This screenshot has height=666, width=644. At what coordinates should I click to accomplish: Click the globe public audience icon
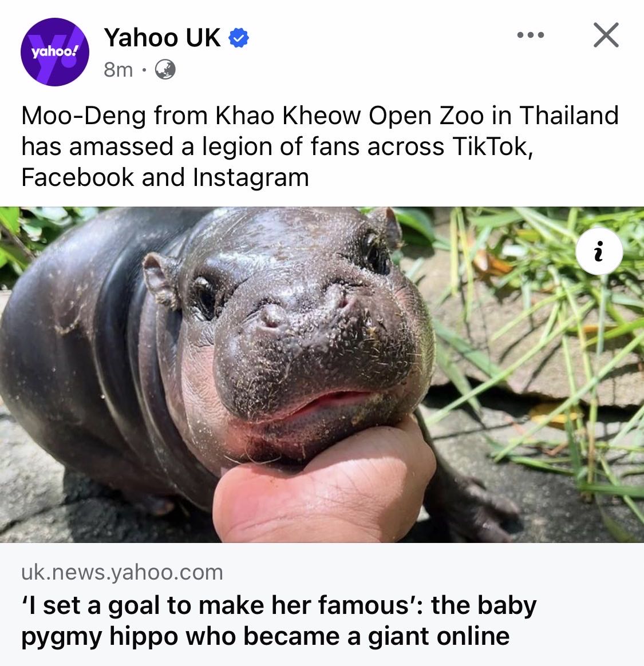point(165,69)
